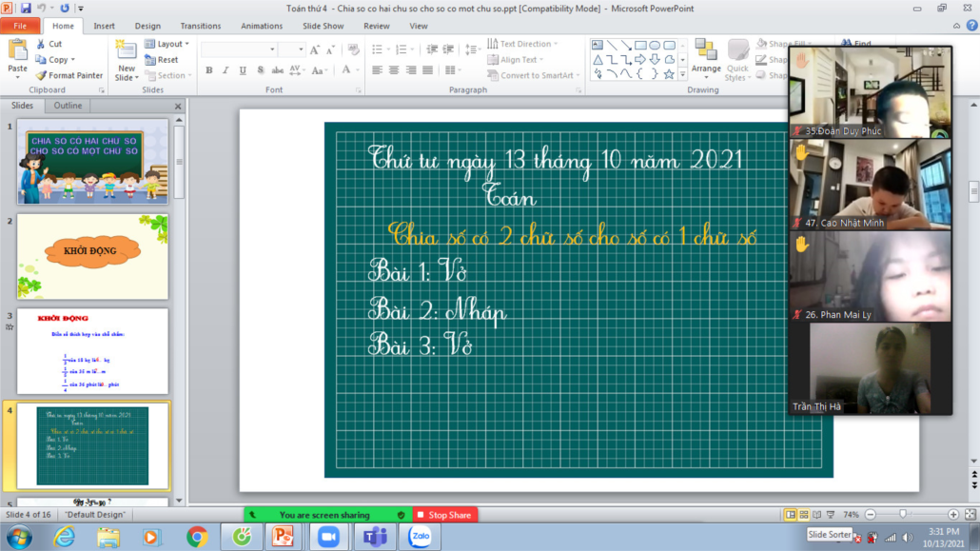Toggle italic text formatting
The width and height of the screenshot is (980, 551).
coord(225,70)
